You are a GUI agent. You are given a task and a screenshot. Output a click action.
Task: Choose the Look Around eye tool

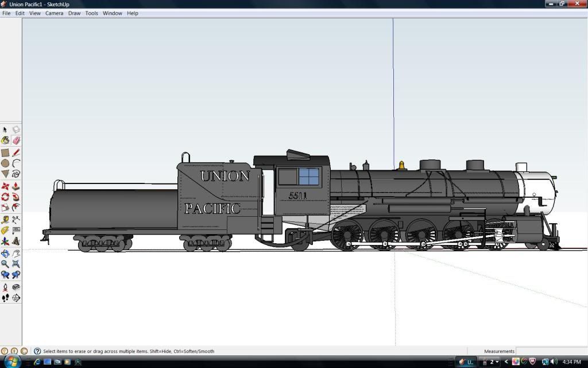coord(16,287)
